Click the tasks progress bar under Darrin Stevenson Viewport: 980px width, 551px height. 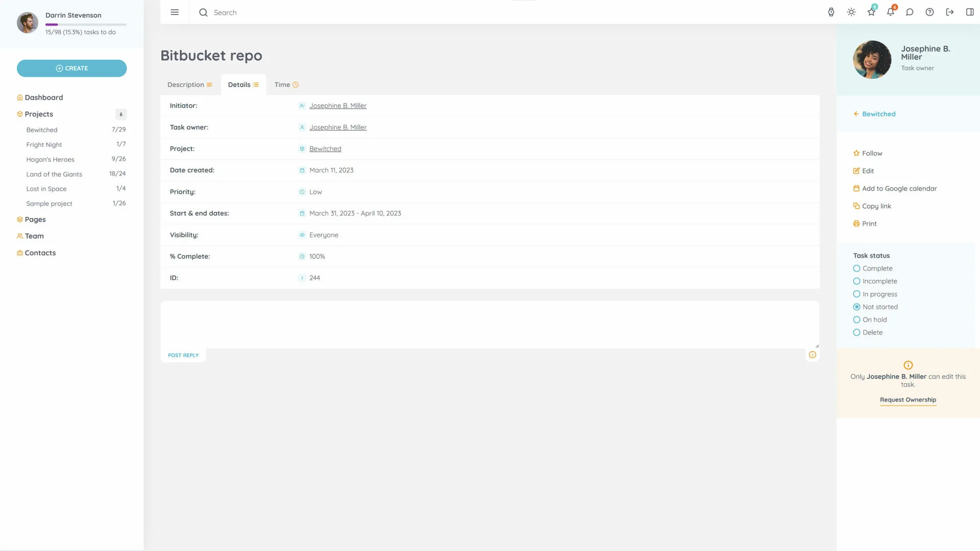tap(86, 24)
